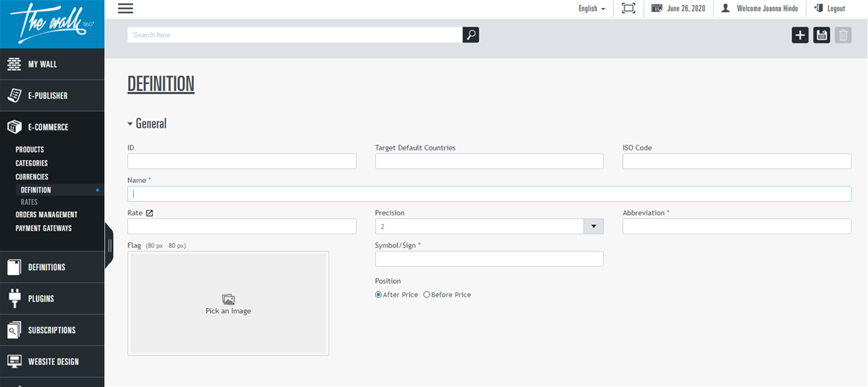Go to Rates submenu item
The height and width of the screenshot is (387, 868).
click(29, 202)
